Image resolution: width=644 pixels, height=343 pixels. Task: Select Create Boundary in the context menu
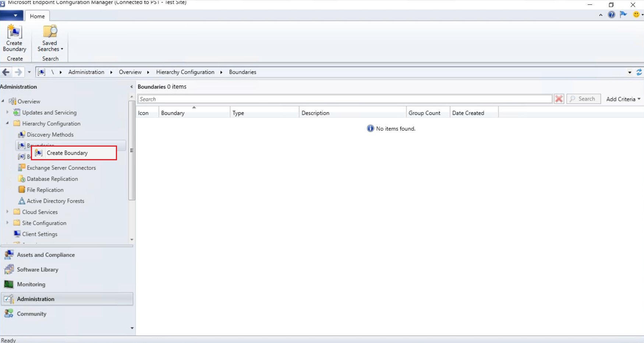pyautogui.click(x=67, y=153)
